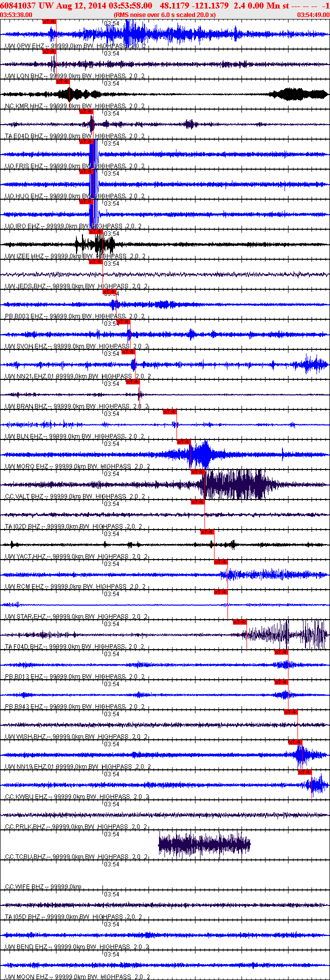Click the start time 03:53:38.00 label

16,15
